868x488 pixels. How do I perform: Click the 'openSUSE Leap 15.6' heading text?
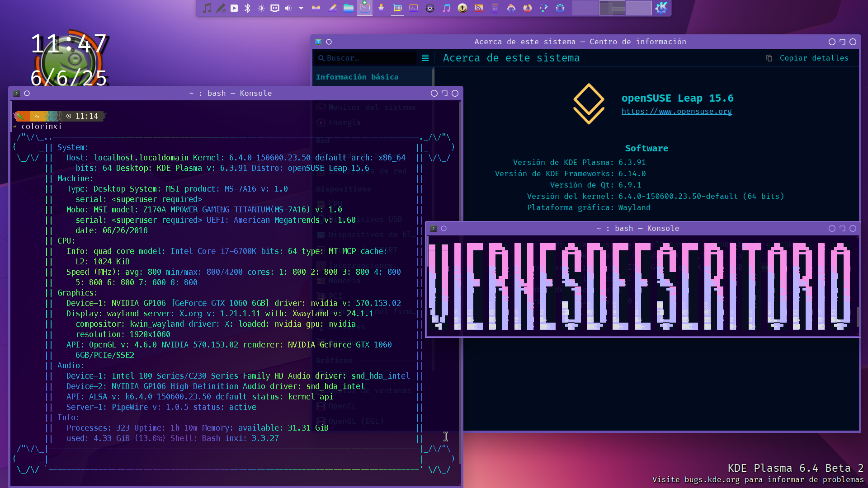pyautogui.click(x=678, y=99)
